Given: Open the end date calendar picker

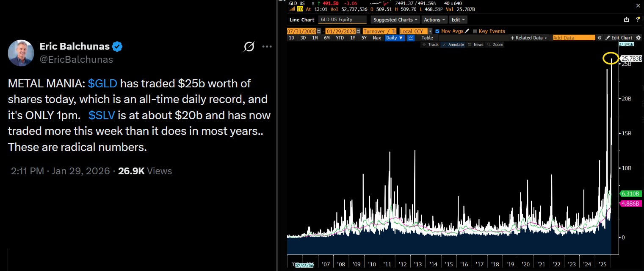Looking at the screenshot, I should coord(358,31).
